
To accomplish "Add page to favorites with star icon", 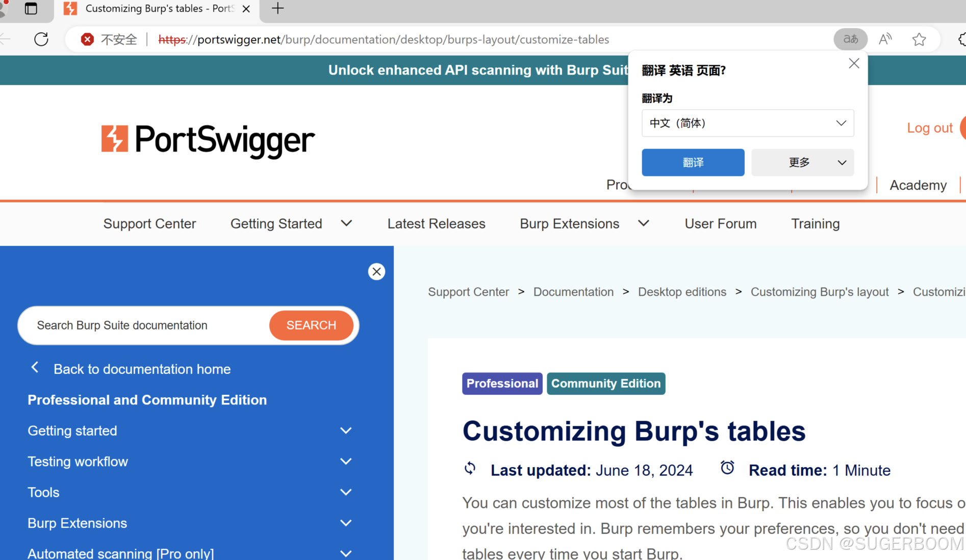I will click(x=919, y=39).
